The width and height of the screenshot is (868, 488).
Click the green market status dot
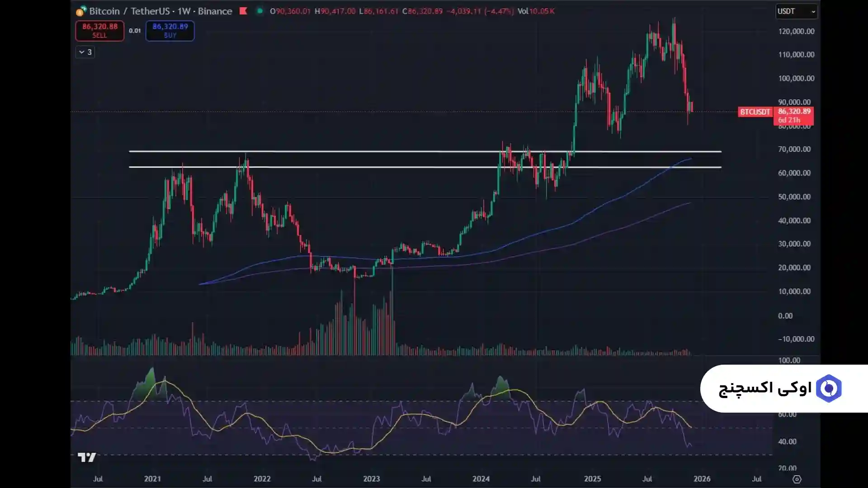click(259, 11)
